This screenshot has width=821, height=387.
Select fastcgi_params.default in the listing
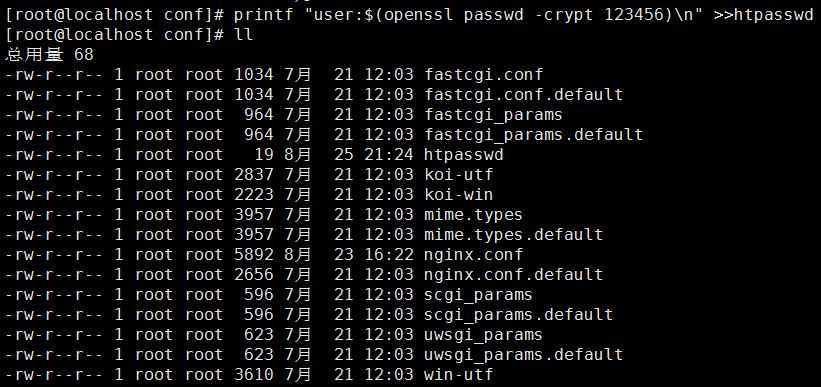tap(534, 135)
